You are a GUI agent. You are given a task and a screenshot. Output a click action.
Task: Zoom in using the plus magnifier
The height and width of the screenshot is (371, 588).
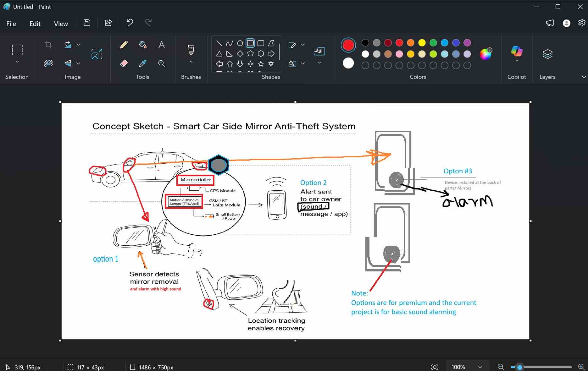pos(581,367)
